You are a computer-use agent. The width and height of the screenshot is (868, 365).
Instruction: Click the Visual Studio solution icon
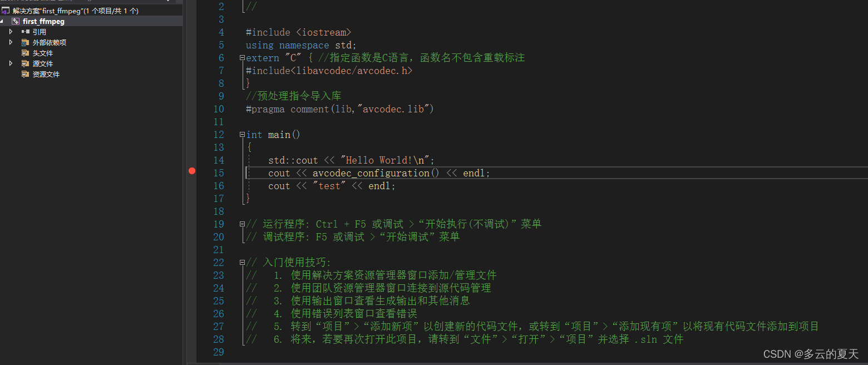point(6,11)
